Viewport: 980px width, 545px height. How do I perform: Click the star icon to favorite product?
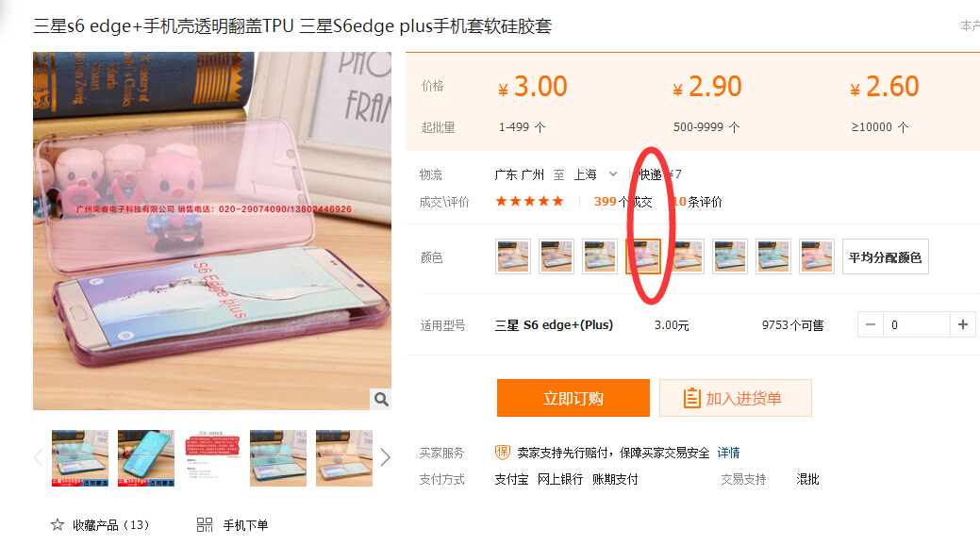coord(58,525)
